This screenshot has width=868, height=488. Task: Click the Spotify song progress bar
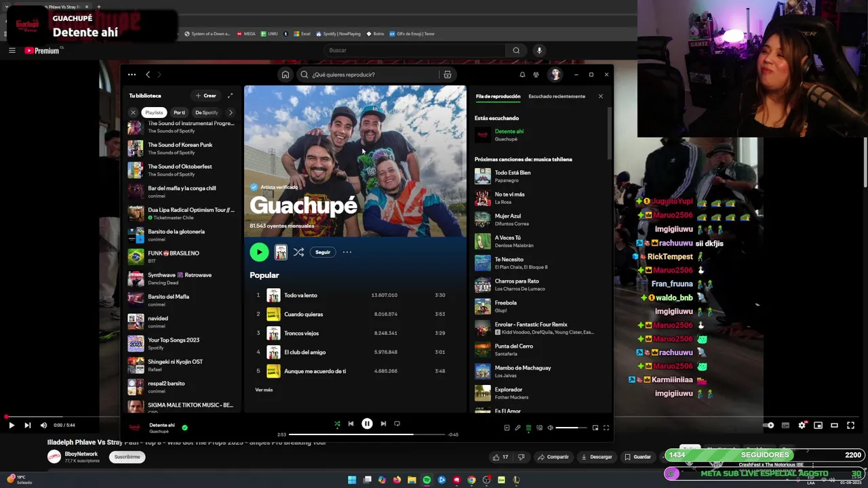pos(367,434)
